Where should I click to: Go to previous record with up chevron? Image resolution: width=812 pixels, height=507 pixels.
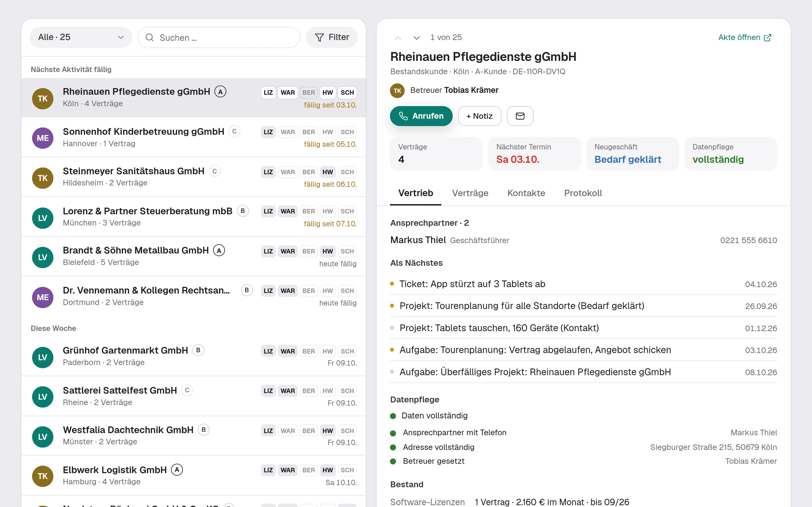tap(398, 38)
